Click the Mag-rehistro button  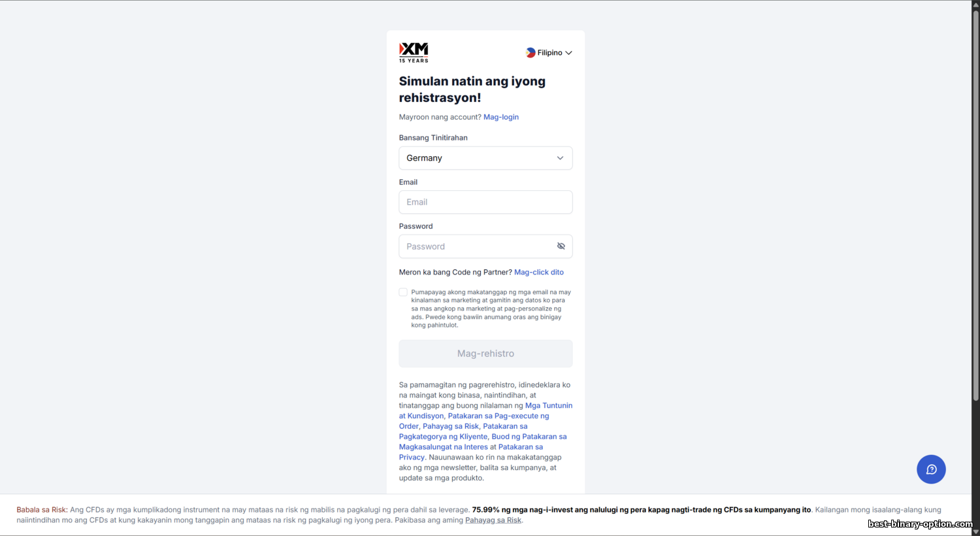tap(485, 354)
